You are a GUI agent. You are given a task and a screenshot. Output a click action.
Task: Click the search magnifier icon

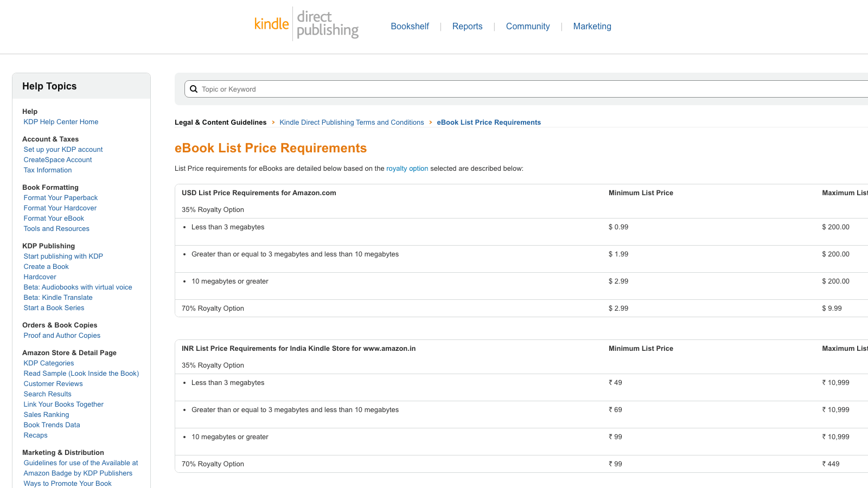[194, 89]
